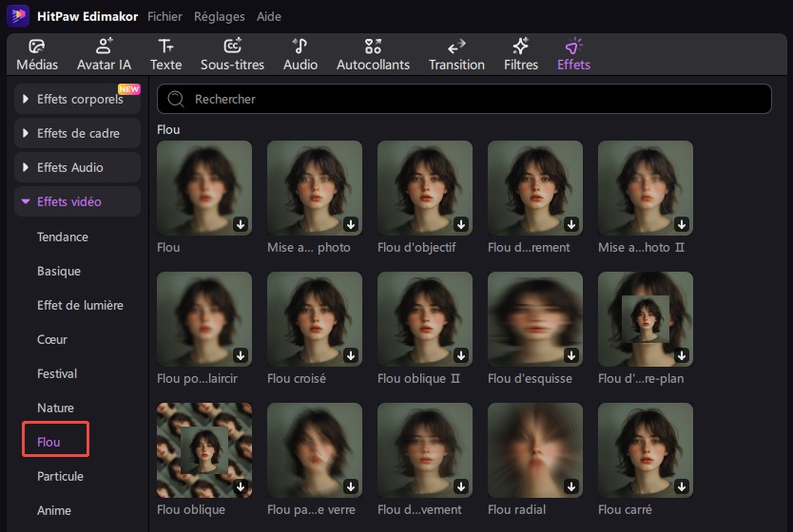This screenshot has width=793, height=532.
Task: Select the Flou croisé thumbnail
Action: 315,319
